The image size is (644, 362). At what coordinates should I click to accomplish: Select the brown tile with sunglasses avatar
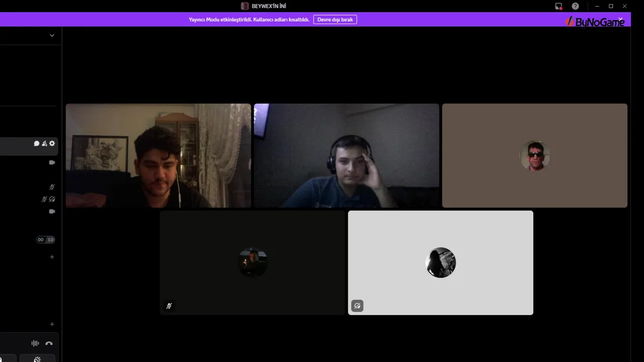coord(535,156)
